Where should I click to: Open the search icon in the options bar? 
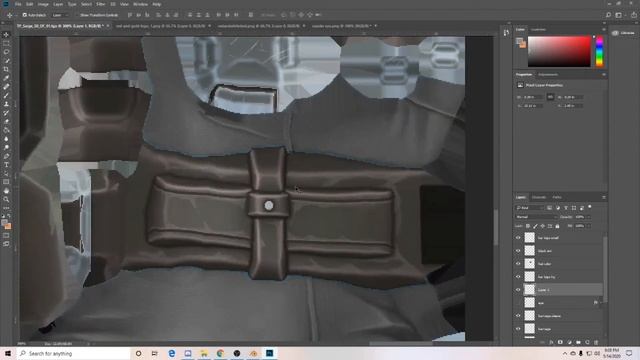coord(608,15)
